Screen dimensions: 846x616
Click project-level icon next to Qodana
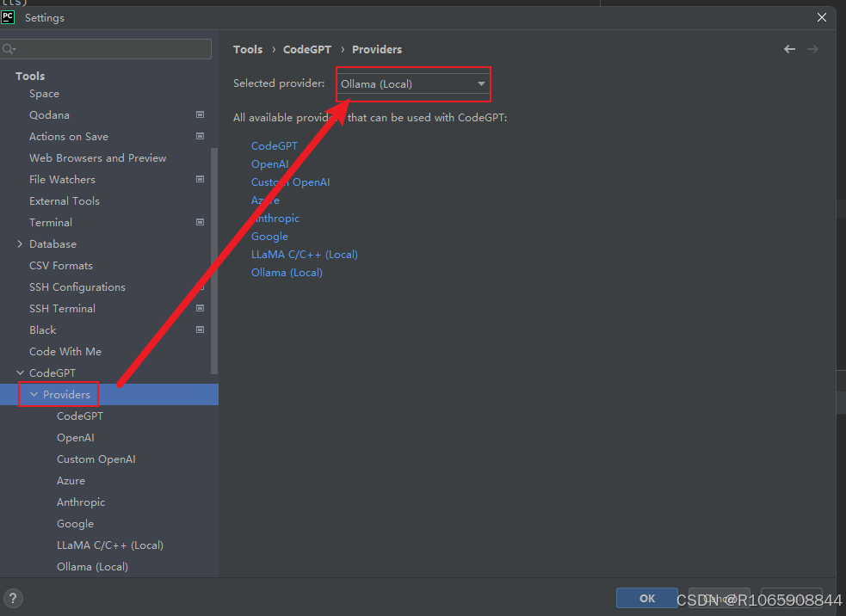pos(201,114)
